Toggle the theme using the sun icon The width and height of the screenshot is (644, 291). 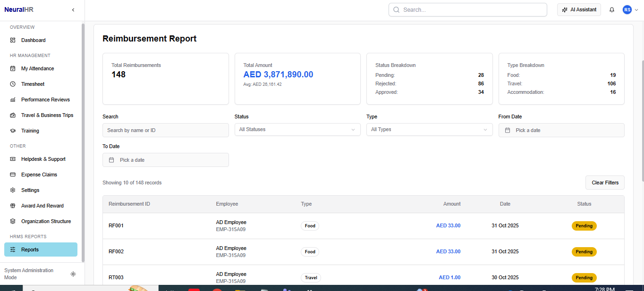(73, 274)
